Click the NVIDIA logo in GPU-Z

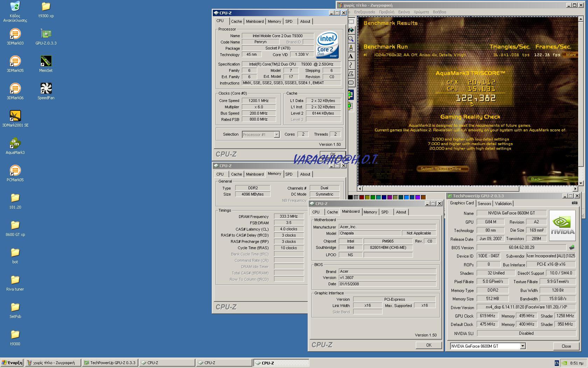click(562, 225)
